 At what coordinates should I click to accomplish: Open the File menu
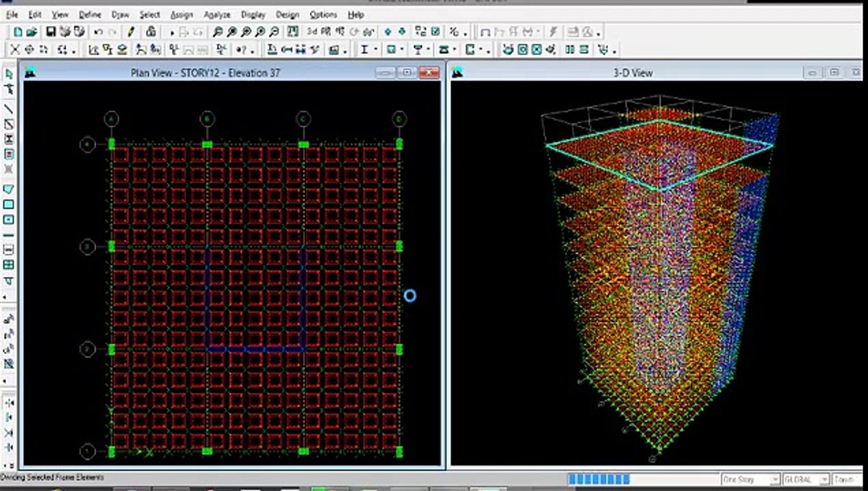[12, 14]
